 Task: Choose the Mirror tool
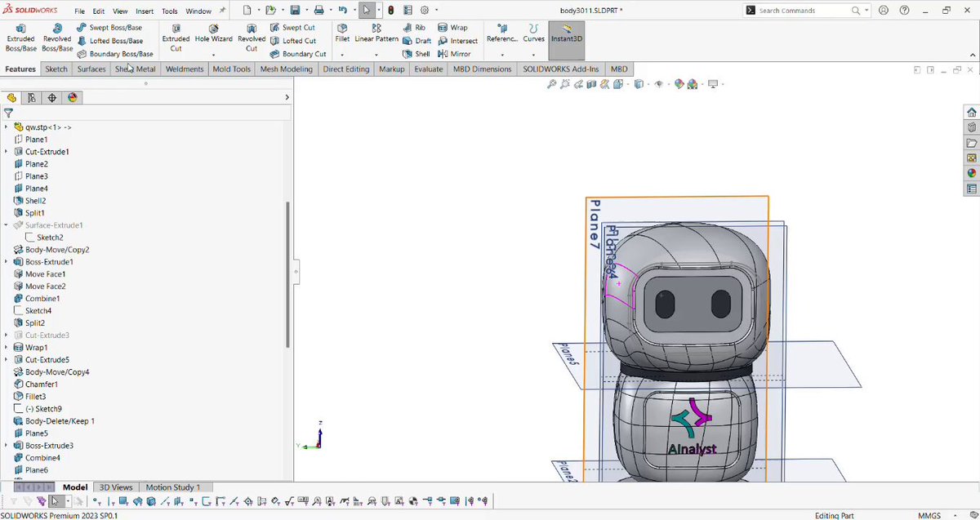coord(454,54)
